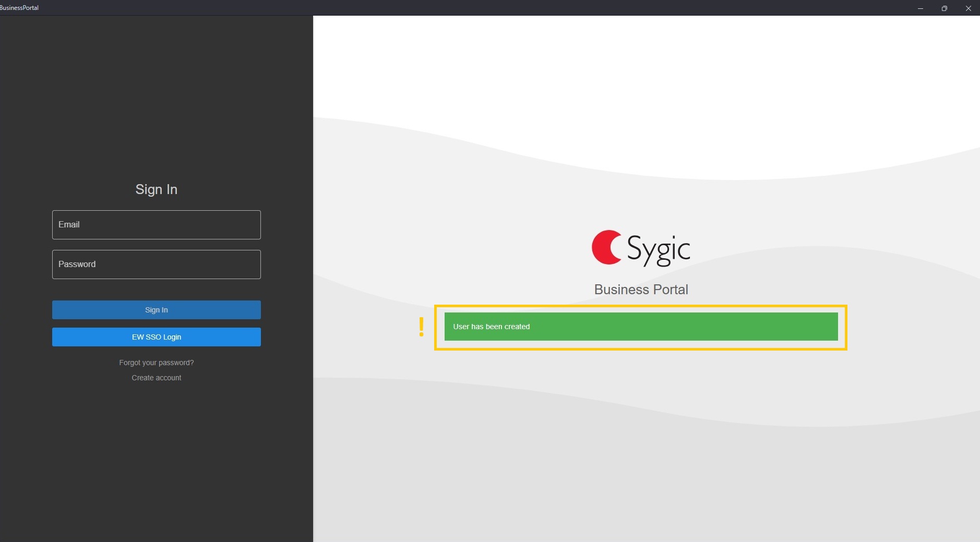Follow the Create account link
The width and height of the screenshot is (980, 542).
click(x=156, y=378)
